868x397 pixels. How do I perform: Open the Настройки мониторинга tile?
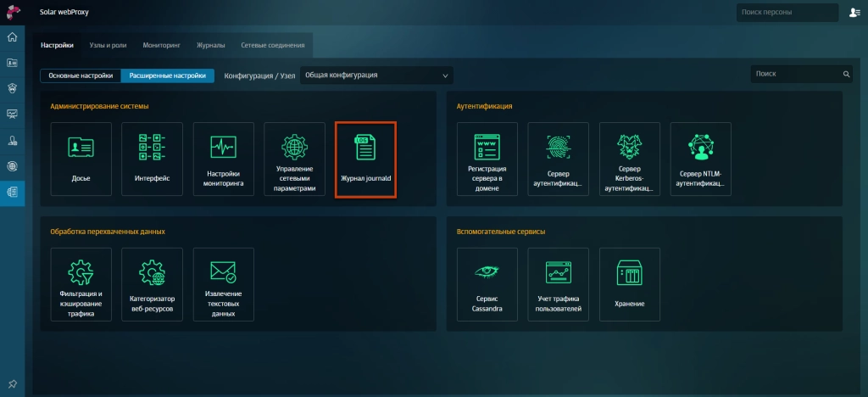[x=224, y=159]
